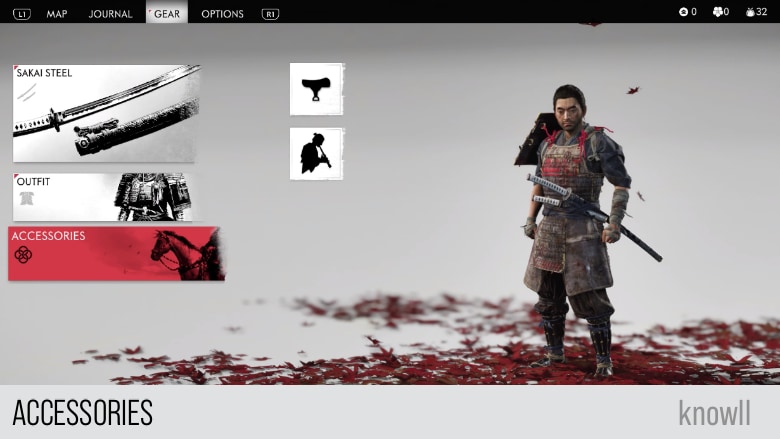Click the R1 shoulder button icon
Screen dimensions: 780x439
[271, 14]
